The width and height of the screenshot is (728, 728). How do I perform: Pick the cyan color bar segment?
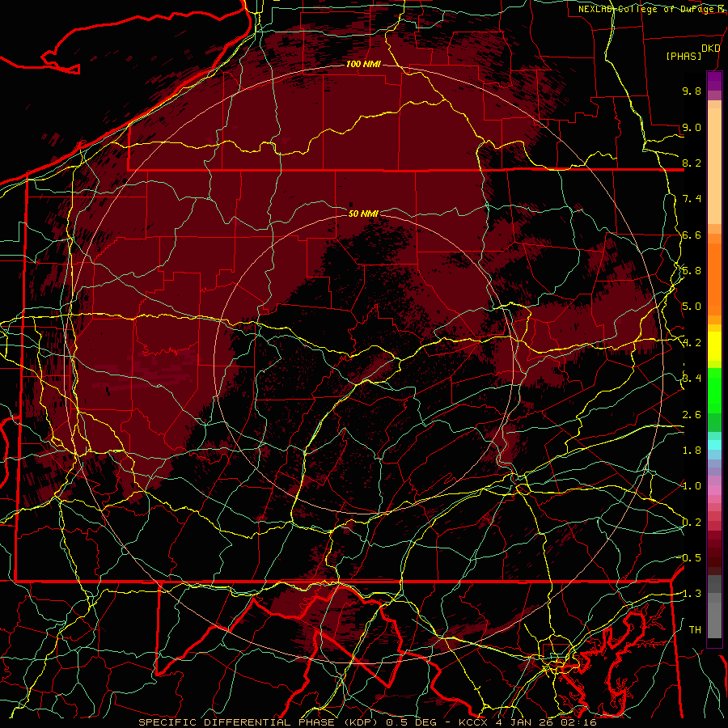[714, 445]
